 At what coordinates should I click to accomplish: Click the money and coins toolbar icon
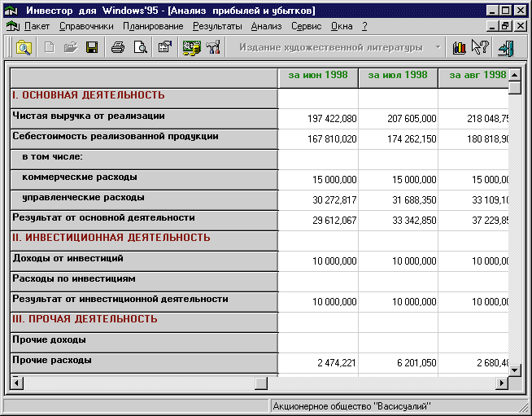pyautogui.click(x=191, y=47)
